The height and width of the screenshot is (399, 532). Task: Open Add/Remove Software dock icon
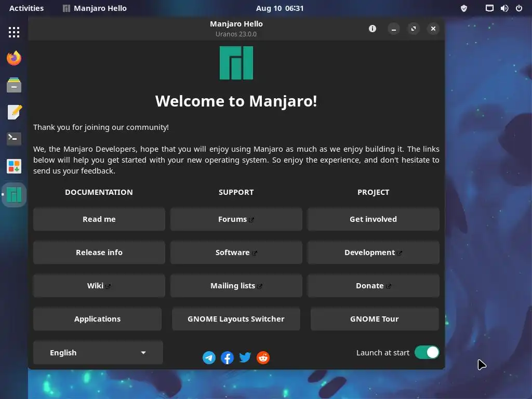click(x=14, y=166)
